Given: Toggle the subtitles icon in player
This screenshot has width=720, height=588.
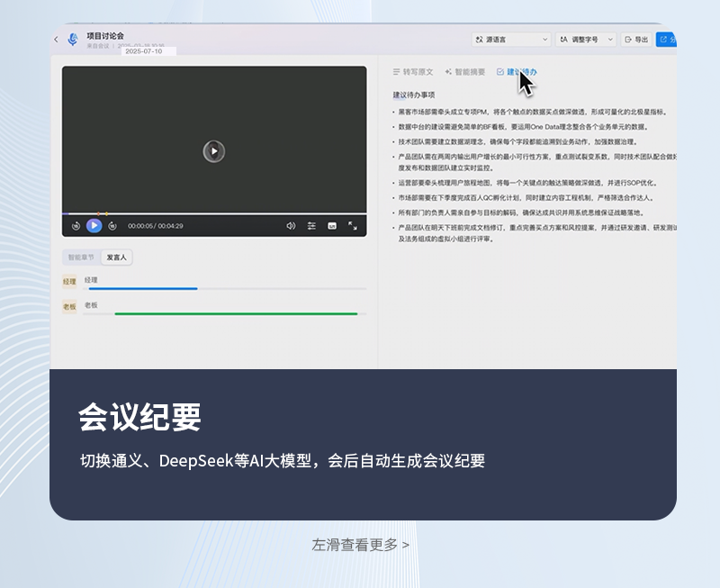Looking at the screenshot, I should [x=332, y=226].
